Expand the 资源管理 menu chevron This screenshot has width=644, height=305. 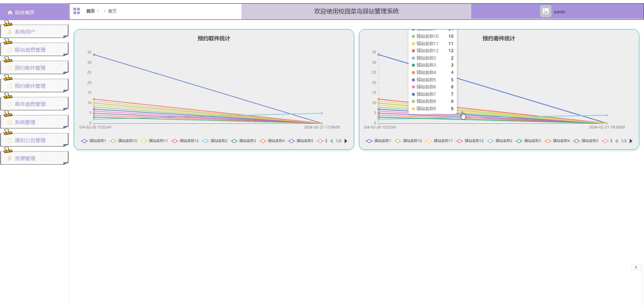[x=61, y=156]
